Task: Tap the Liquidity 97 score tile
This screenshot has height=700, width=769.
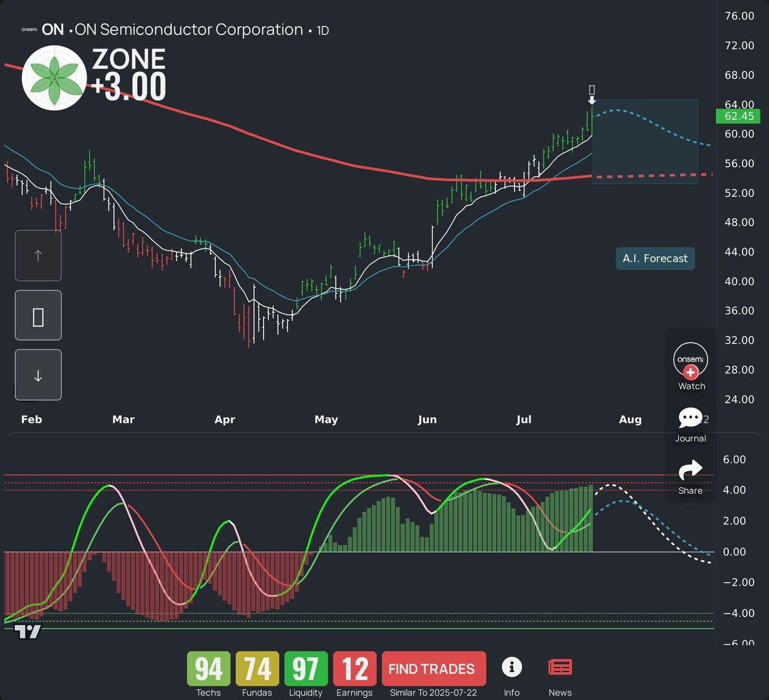Action: click(306, 669)
